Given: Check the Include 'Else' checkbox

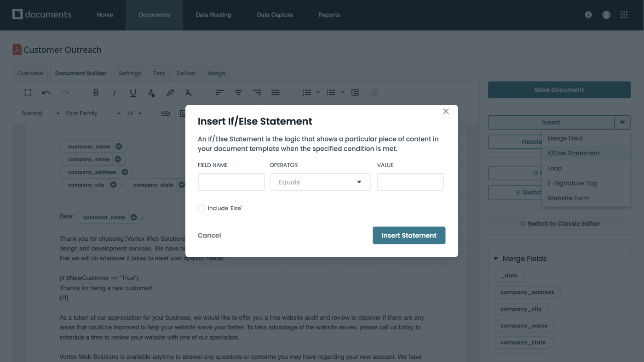Looking at the screenshot, I should click(201, 208).
